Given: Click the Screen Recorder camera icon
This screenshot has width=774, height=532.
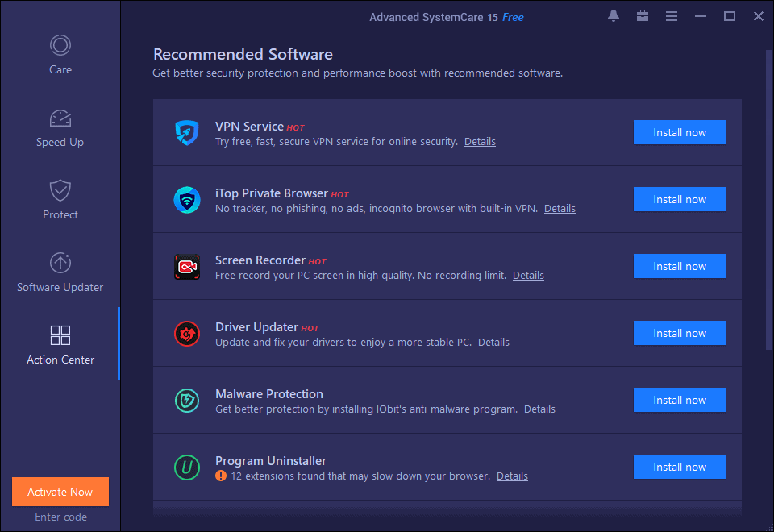Looking at the screenshot, I should 187,267.
